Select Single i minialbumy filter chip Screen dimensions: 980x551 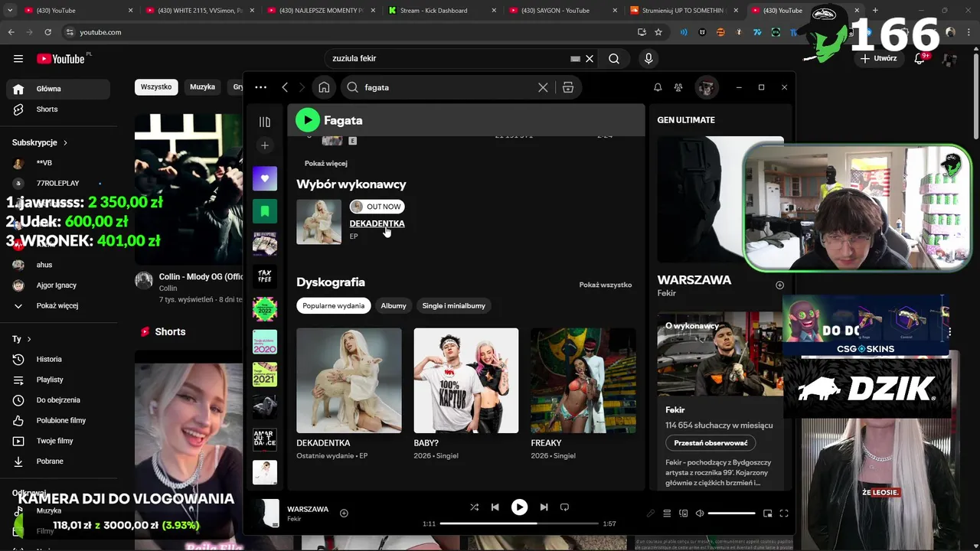click(453, 305)
